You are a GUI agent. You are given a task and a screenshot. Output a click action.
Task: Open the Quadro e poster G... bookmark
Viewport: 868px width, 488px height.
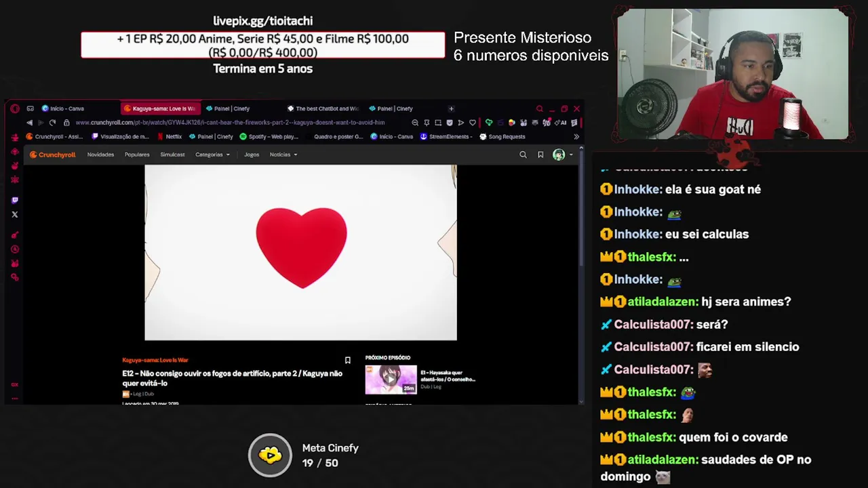point(334,136)
